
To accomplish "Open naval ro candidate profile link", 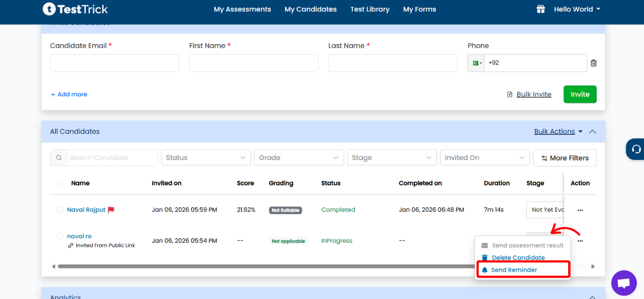I will click(79, 236).
